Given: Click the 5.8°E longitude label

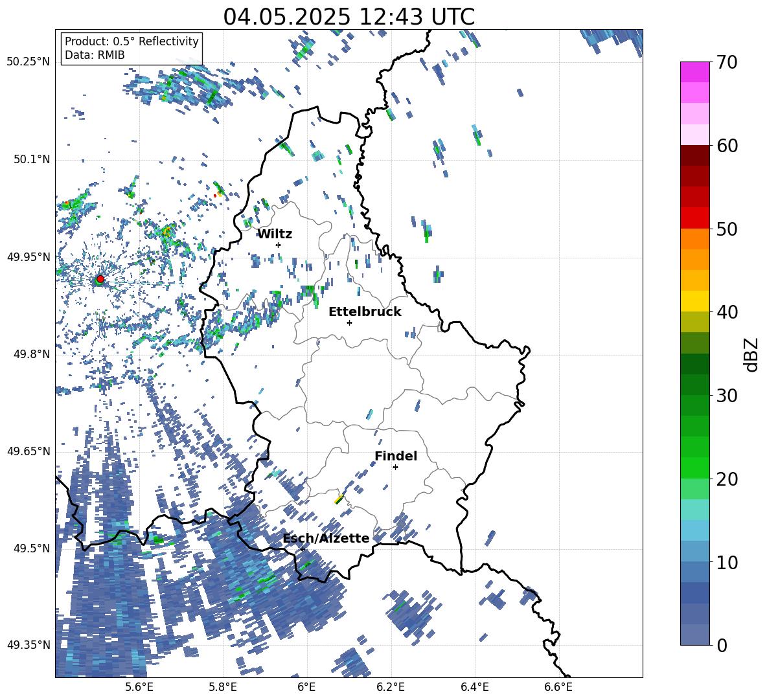Looking at the screenshot, I should click(223, 687).
